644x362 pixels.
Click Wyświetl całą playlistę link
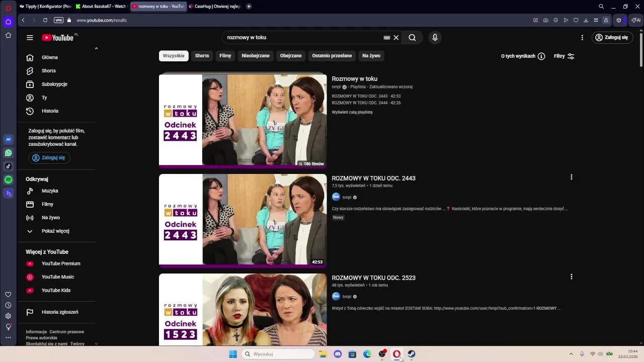[352, 113]
